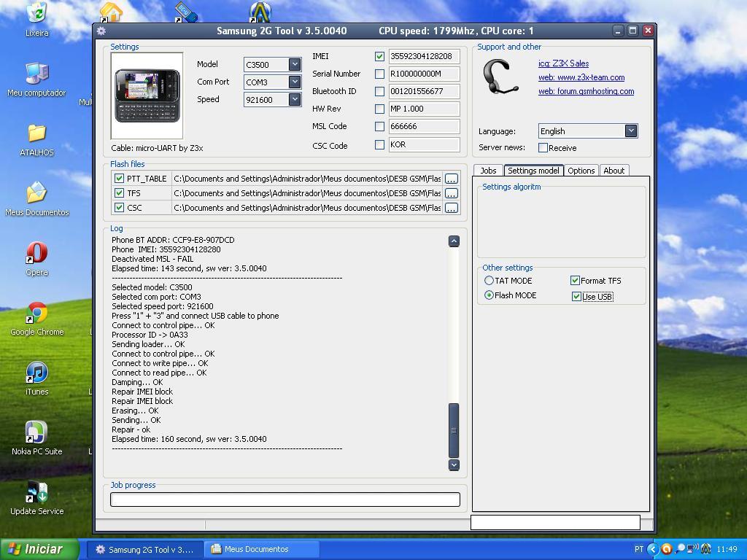The width and height of the screenshot is (747, 560).
Task: Click the log scrollbar down arrow
Action: [x=454, y=464]
